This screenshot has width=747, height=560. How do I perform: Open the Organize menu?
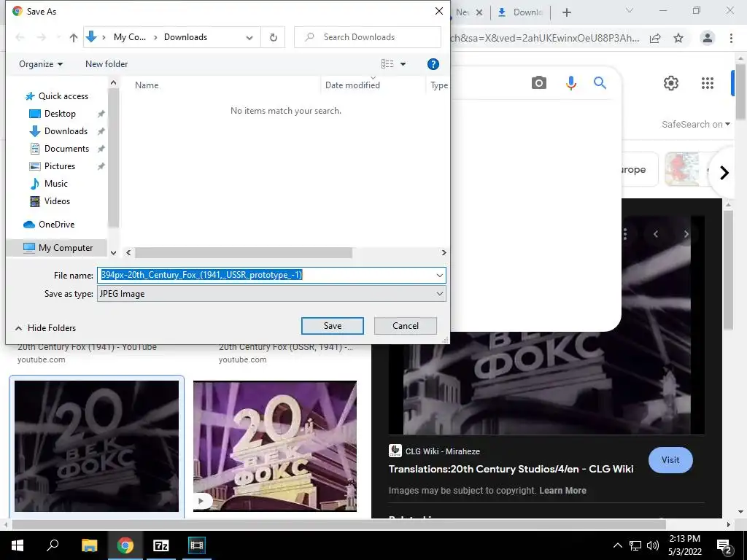(41, 64)
